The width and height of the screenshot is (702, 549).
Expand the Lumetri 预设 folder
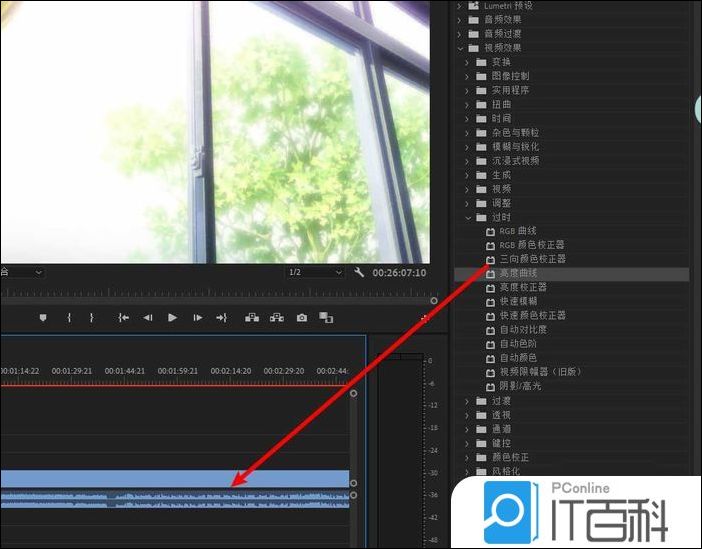tap(459, 6)
